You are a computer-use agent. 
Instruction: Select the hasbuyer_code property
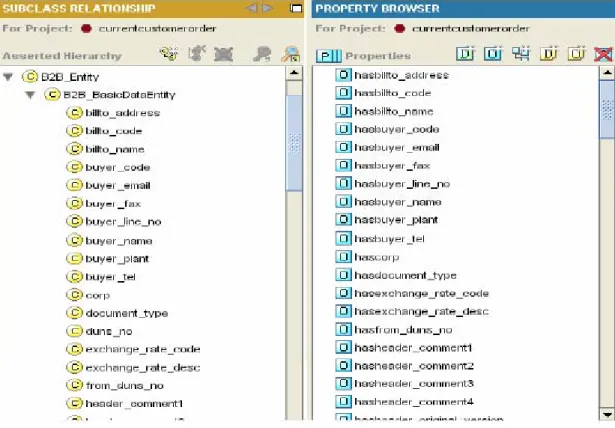tap(397, 129)
